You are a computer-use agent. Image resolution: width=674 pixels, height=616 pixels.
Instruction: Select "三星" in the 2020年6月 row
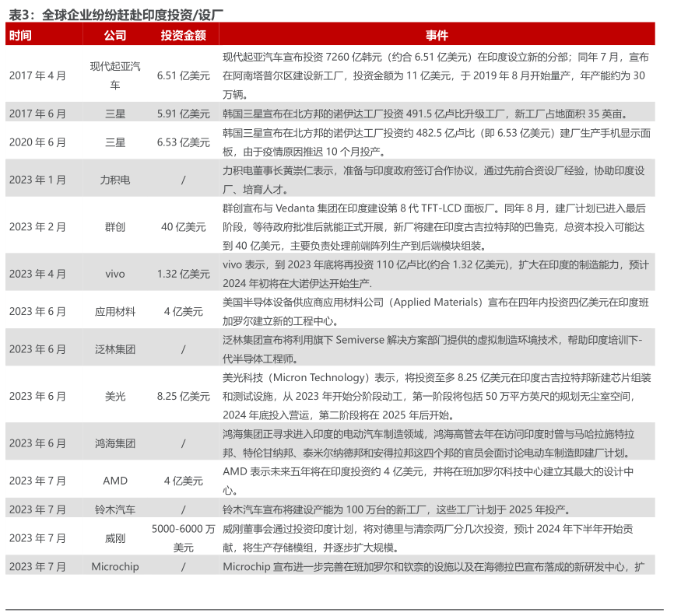pos(115,142)
